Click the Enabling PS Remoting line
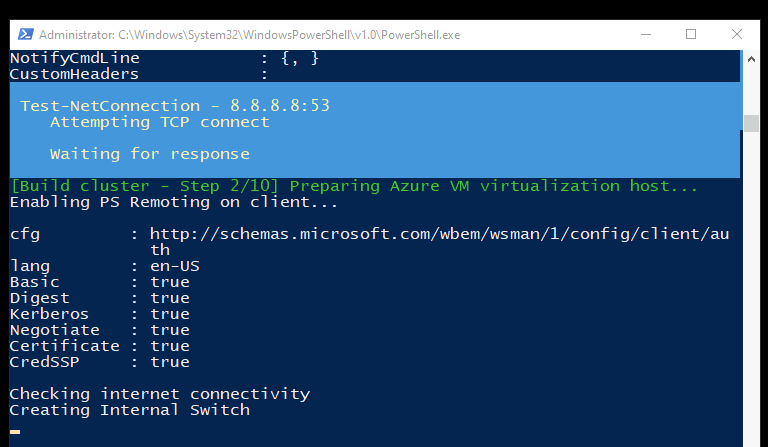This screenshot has height=447, width=768. [x=173, y=202]
